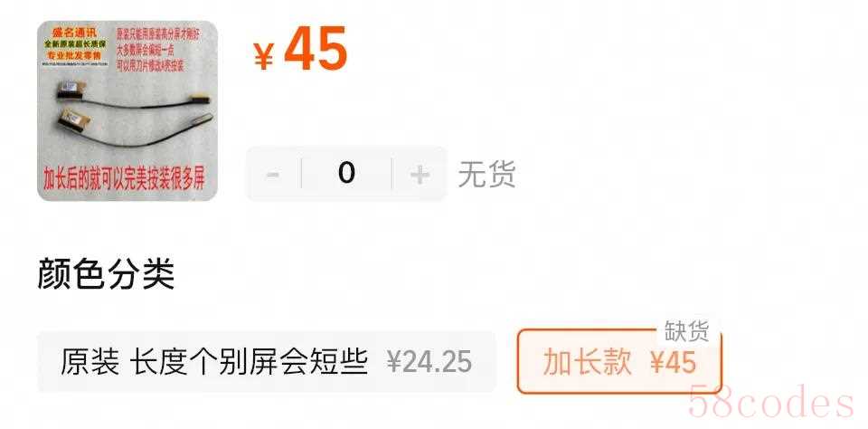This screenshot has width=868, height=429.
Task: Click the 无货 stock status label
Action: (x=486, y=175)
